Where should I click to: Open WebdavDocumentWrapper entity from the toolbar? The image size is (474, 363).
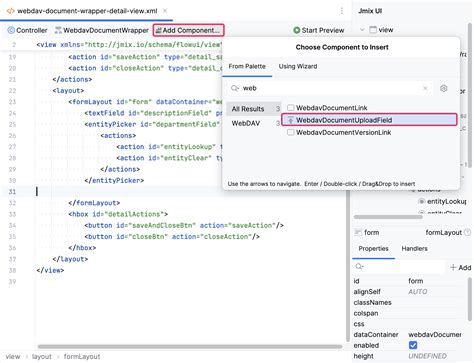[102, 30]
